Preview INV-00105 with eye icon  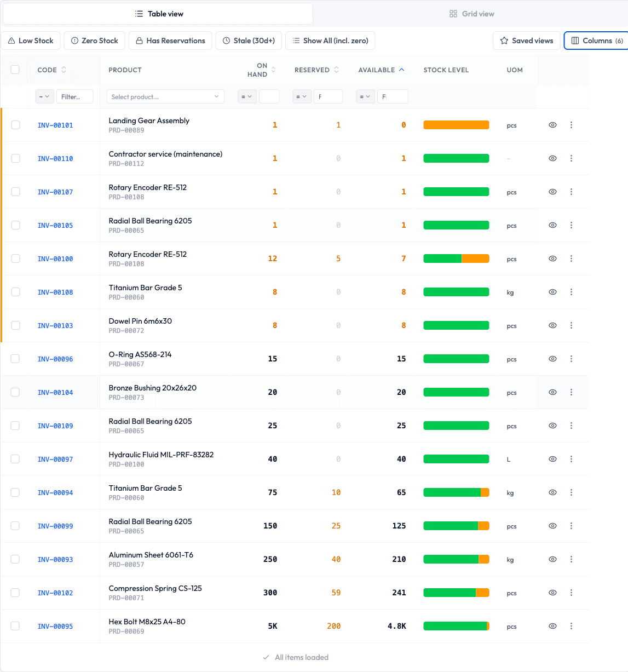pos(552,225)
